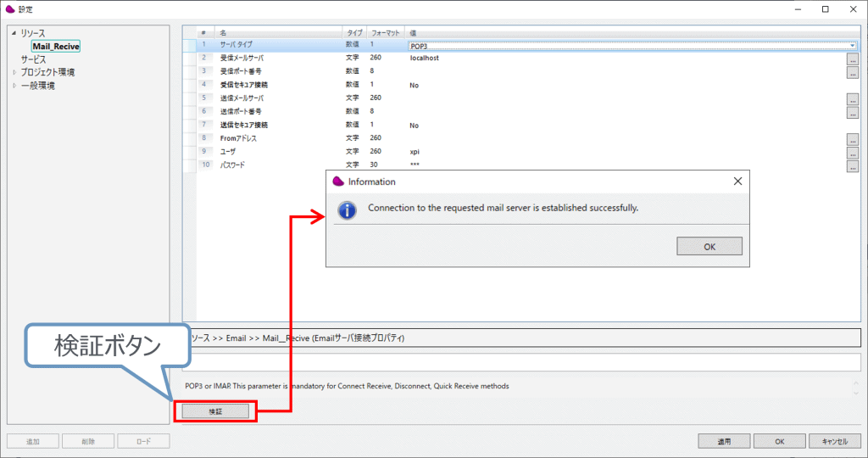The height and width of the screenshot is (458, 868).
Task: Click the キャンセル button
Action: (x=835, y=441)
